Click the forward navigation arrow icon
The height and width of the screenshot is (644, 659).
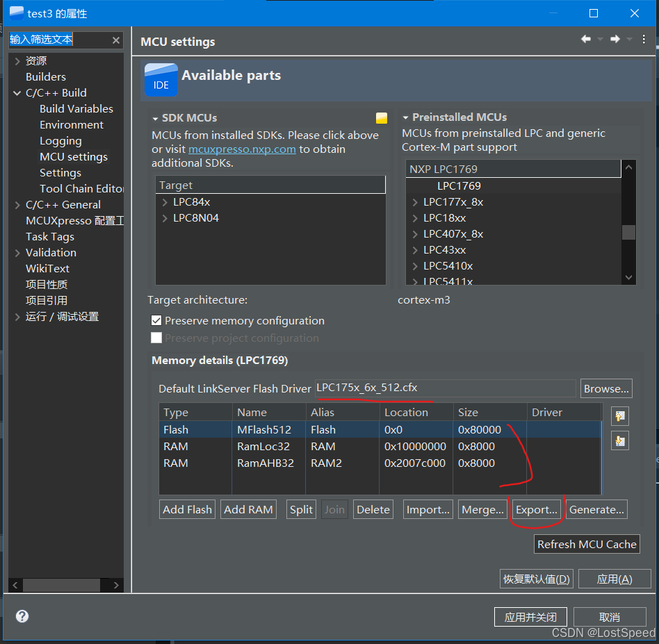click(x=615, y=39)
